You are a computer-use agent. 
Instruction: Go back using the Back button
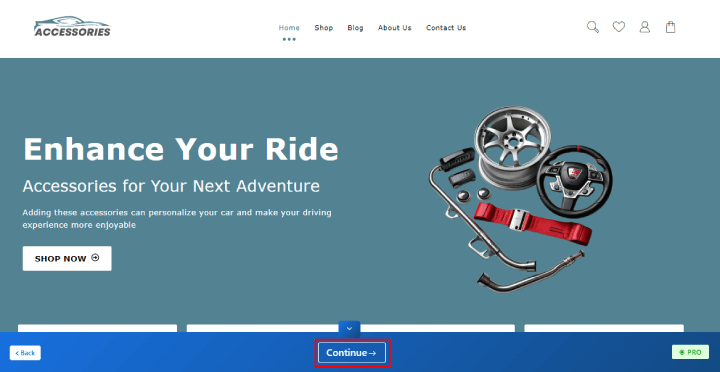(x=25, y=353)
